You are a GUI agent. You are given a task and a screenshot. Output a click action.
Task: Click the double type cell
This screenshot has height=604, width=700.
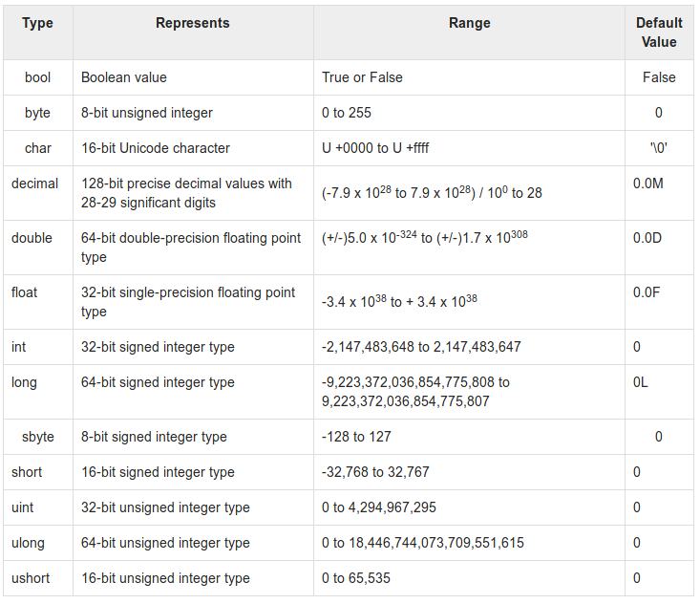[32, 238]
